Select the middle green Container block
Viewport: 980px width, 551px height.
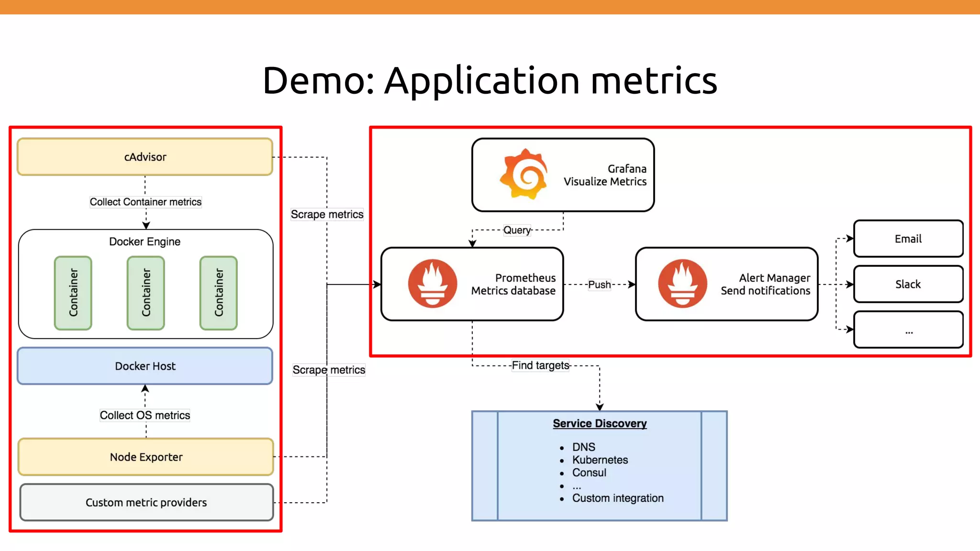coord(146,293)
